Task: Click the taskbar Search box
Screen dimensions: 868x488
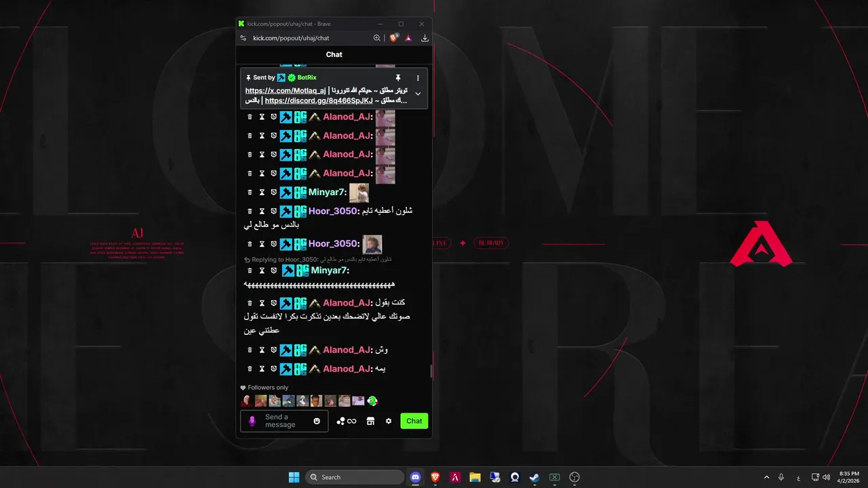Action: pyautogui.click(x=355, y=477)
